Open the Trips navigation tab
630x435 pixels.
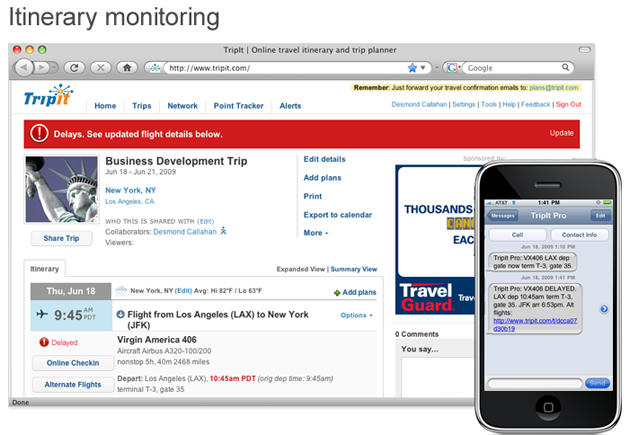click(x=142, y=106)
